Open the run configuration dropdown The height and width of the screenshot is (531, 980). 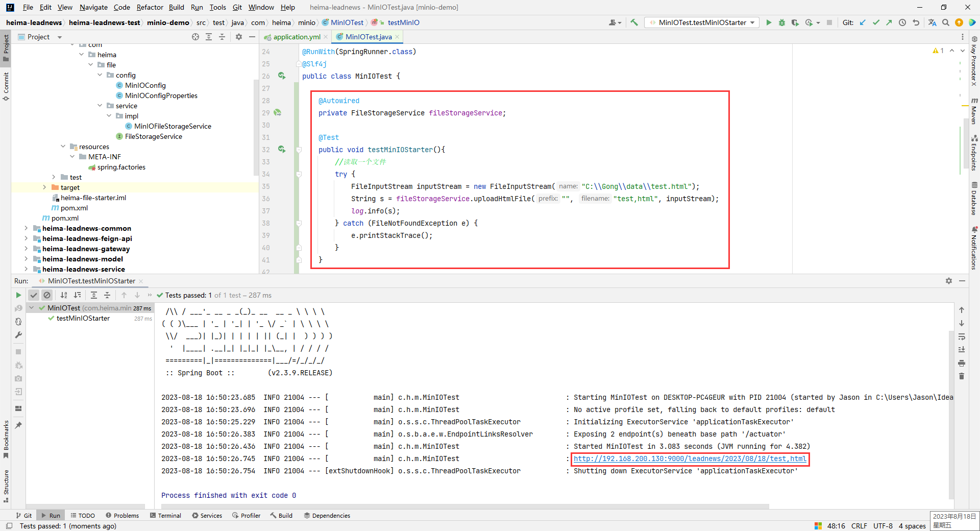(x=702, y=22)
